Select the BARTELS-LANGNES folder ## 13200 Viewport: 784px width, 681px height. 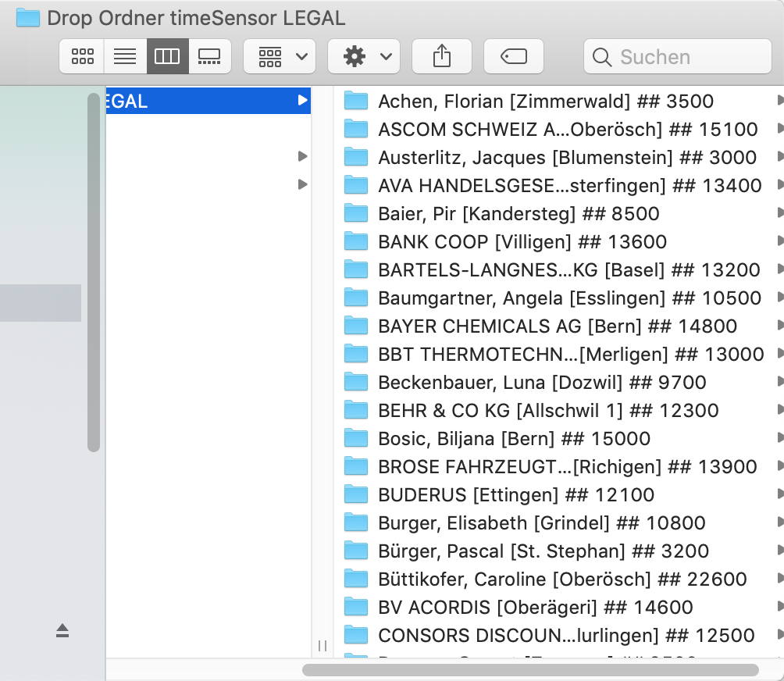click(560, 269)
